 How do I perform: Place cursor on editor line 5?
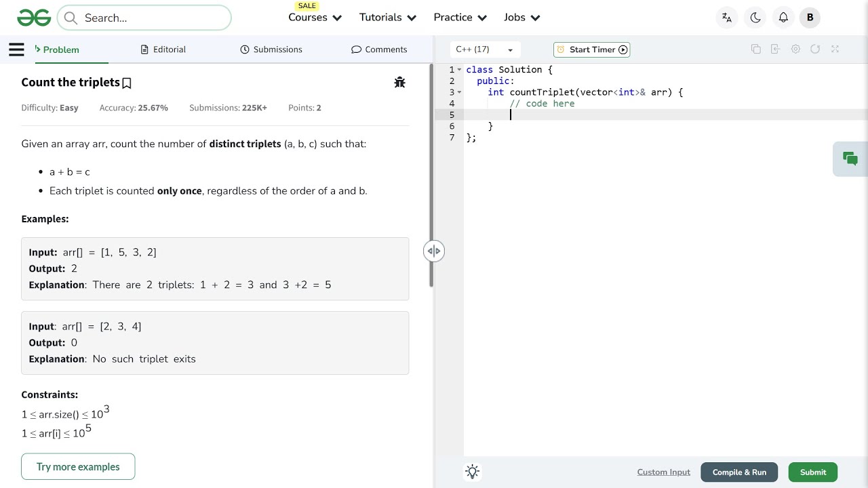pos(665,115)
